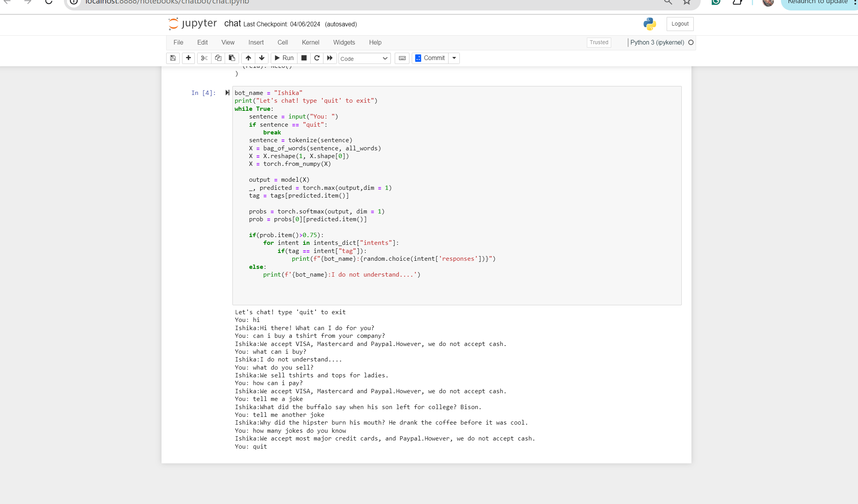Screen dimensions: 858x504
Task: Select the Code cell type dropdown
Action: pyautogui.click(x=363, y=58)
